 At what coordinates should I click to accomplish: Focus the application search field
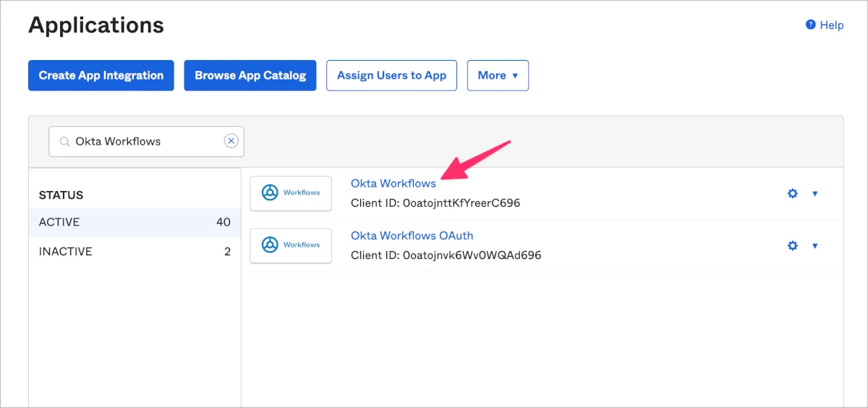click(x=148, y=141)
